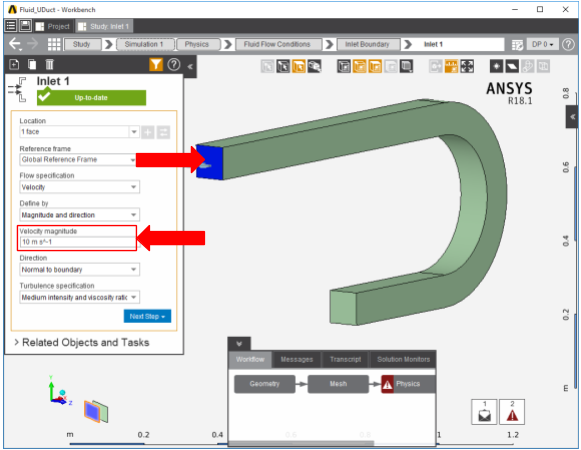
Task: Click the Simulation 1 breadcrumb
Action: click(145, 44)
